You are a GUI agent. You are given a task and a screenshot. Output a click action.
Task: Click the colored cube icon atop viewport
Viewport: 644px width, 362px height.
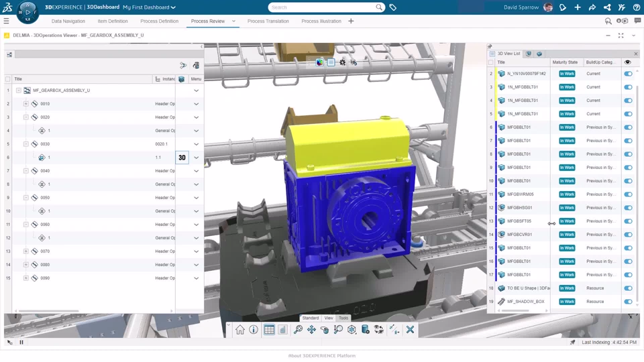(319, 62)
